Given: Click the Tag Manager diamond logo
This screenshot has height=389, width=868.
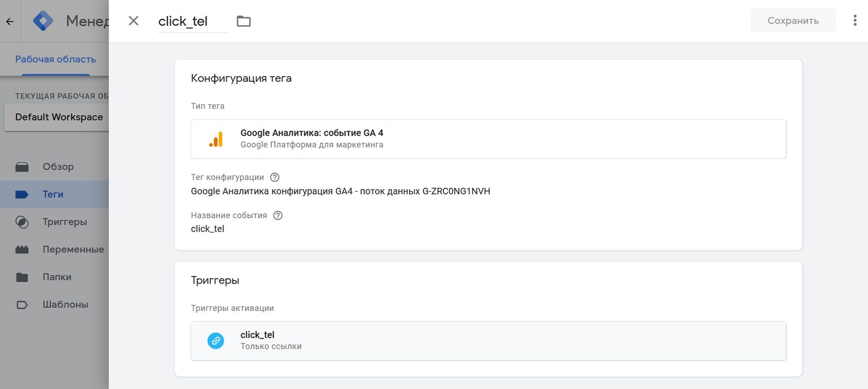Looking at the screenshot, I should click(x=43, y=21).
